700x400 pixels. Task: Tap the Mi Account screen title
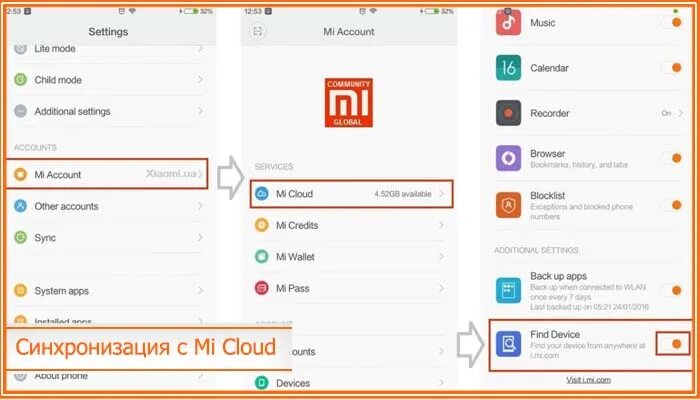(349, 32)
